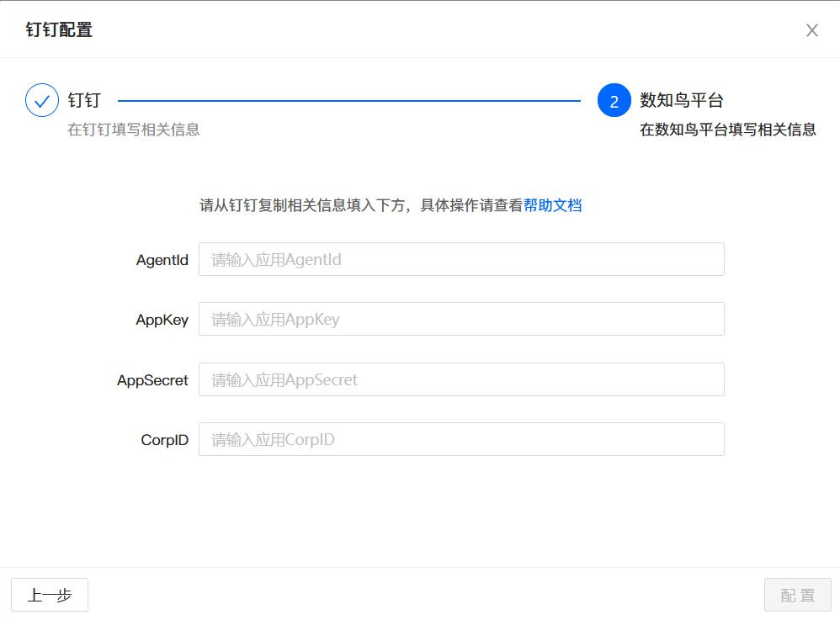Click the 在钉钉填写相关信息 description text
The height and width of the screenshot is (620, 840).
click(133, 130)
